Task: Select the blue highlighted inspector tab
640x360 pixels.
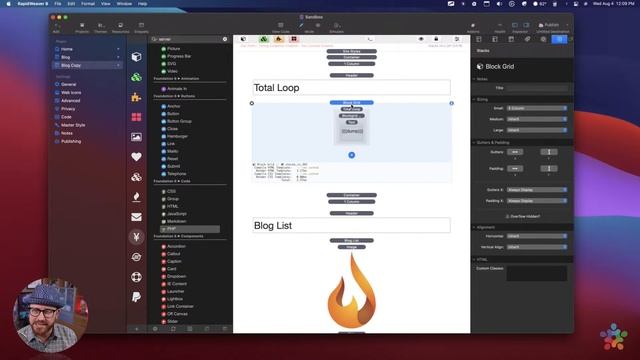Action: (559, 39)
